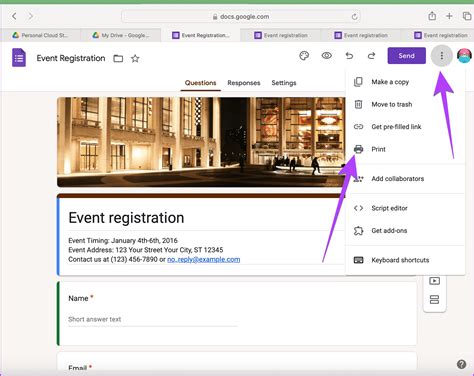Preview the form with eye icon
474x376 pixels.
(326, 56)
